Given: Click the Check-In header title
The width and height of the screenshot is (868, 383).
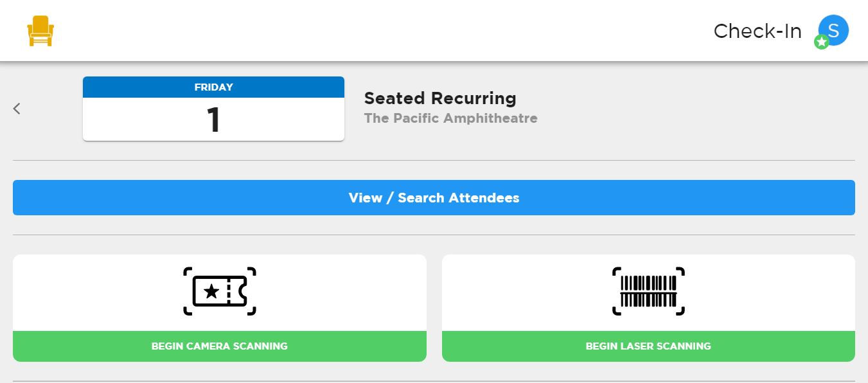Looking at the screenshot, I should coord(757,31).
